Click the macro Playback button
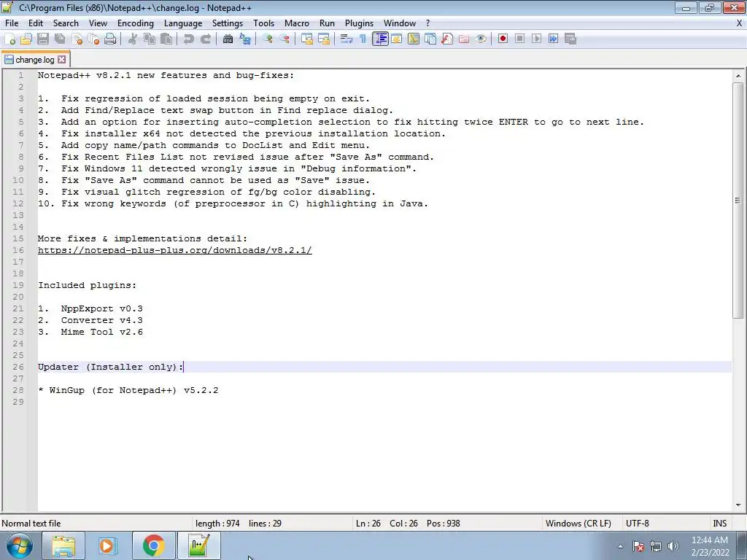747x560 pixels. [x=536, y=39]
